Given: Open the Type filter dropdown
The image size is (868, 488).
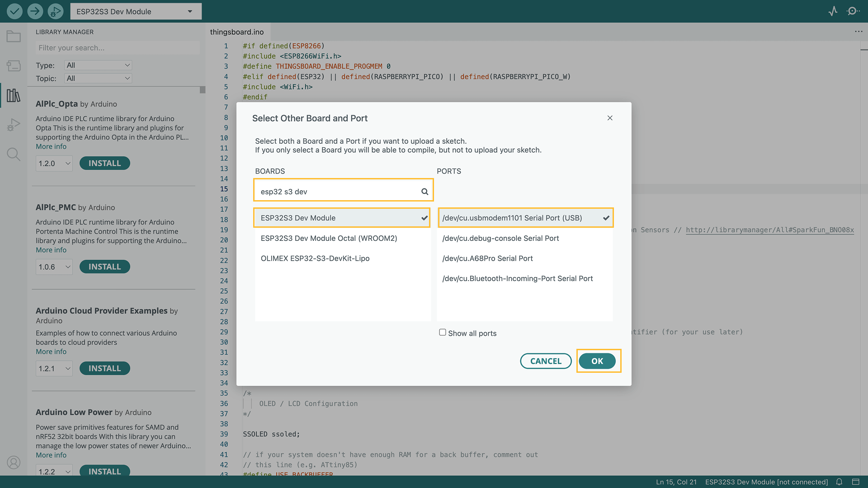Looking at the screenshot, I should pos(98,65).
